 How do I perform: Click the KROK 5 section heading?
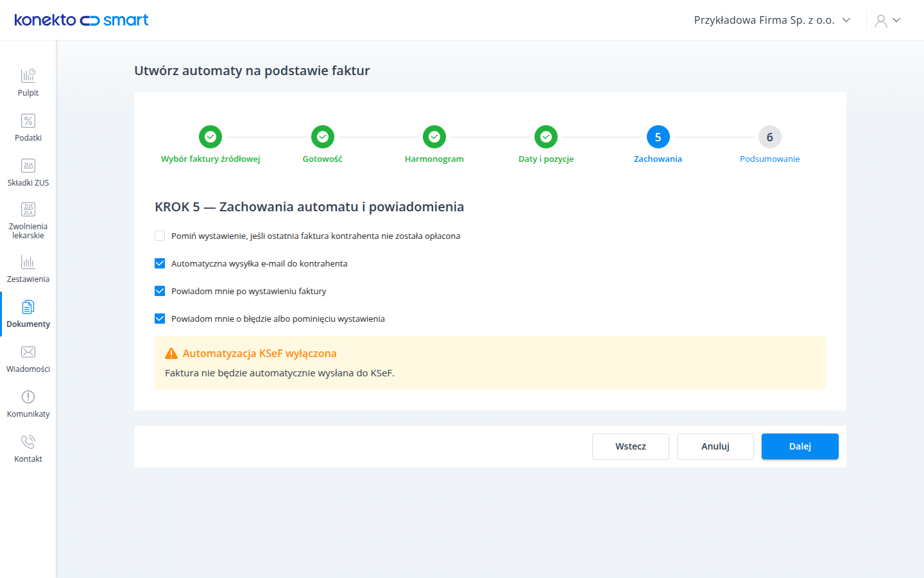pos(309,207)
